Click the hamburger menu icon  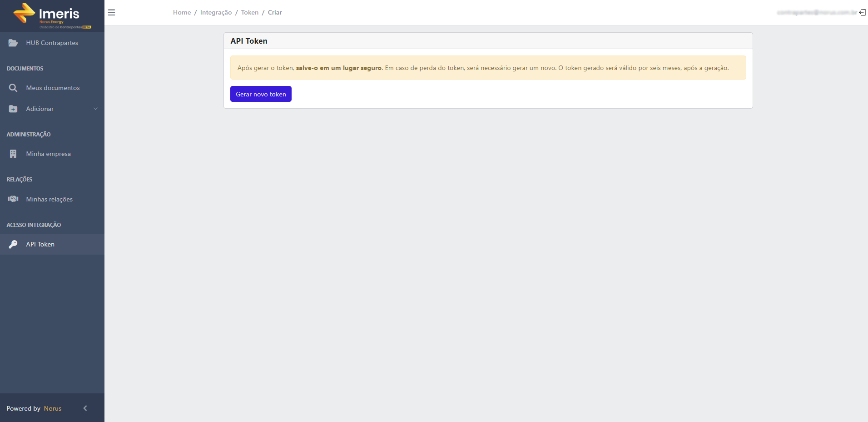(x=111, y=13)
